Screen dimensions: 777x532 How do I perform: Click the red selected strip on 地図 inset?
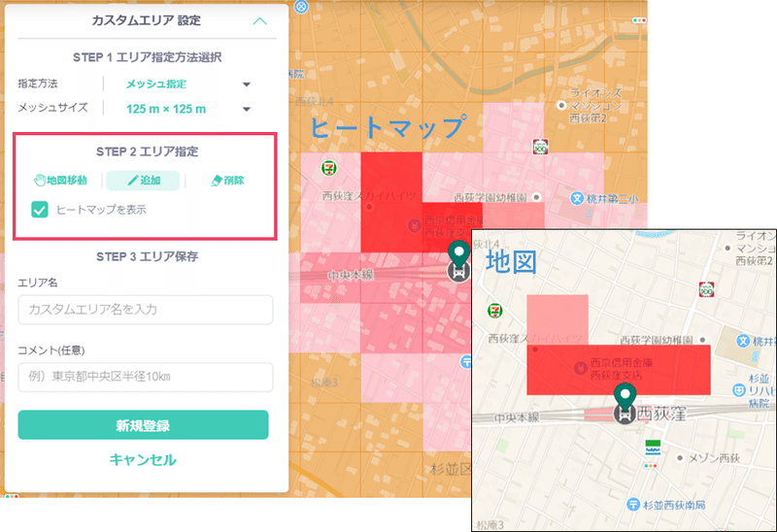[x=619, y=370]
